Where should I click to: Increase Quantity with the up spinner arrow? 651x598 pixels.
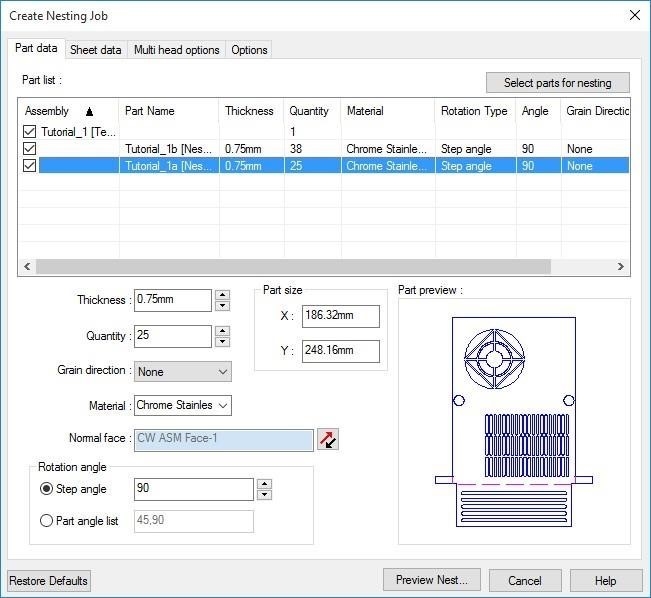click(223, 331)
